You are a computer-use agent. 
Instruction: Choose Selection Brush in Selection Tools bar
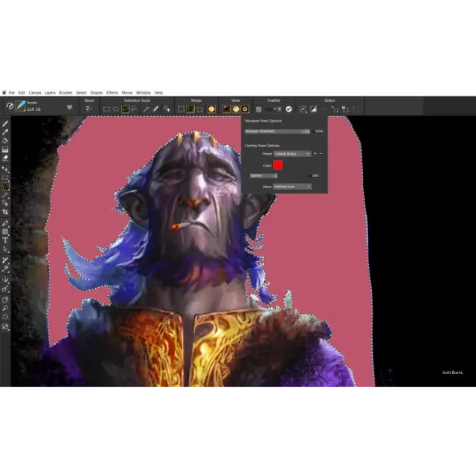pos(155,109)
